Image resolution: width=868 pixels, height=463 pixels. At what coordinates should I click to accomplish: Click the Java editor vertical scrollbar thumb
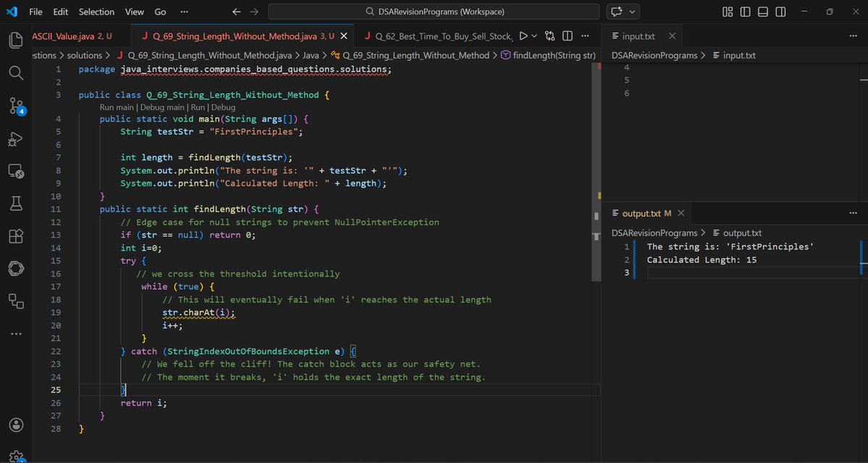(x=597, y=172)
